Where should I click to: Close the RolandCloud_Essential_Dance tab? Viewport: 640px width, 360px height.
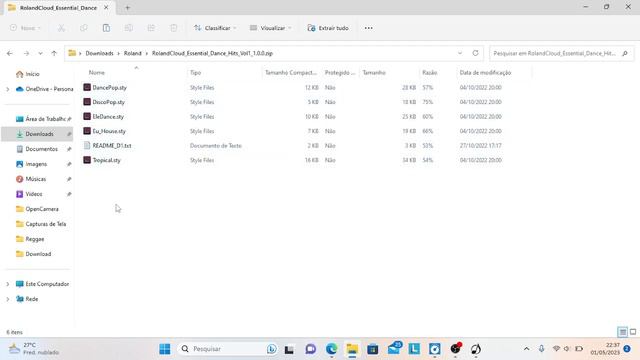click(106, 7)
